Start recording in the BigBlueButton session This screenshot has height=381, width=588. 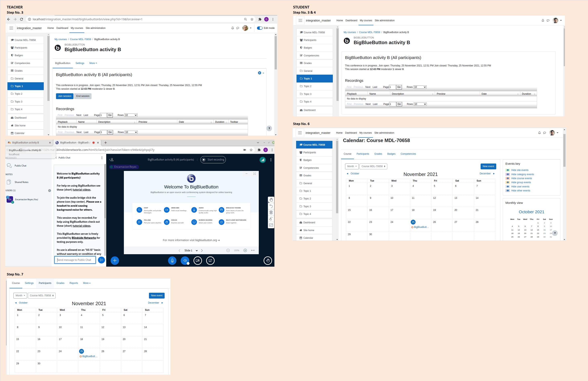click(x=213, y=160)
